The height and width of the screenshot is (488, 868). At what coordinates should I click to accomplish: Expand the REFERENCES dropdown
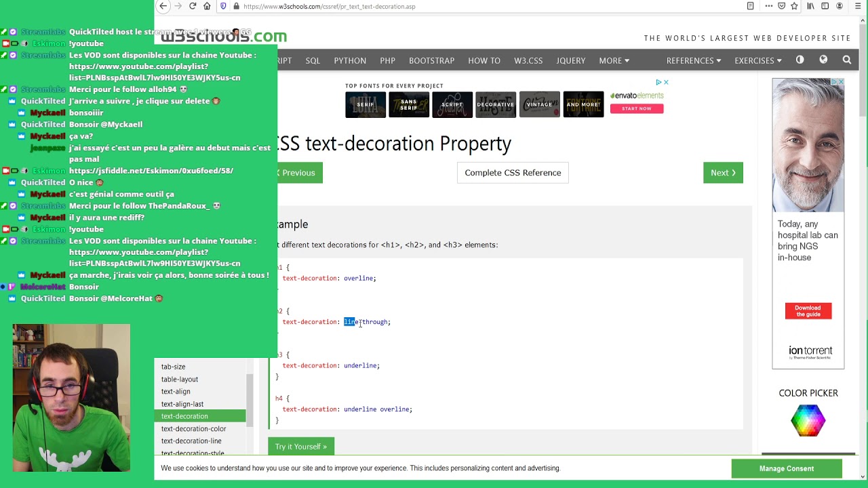694,60
